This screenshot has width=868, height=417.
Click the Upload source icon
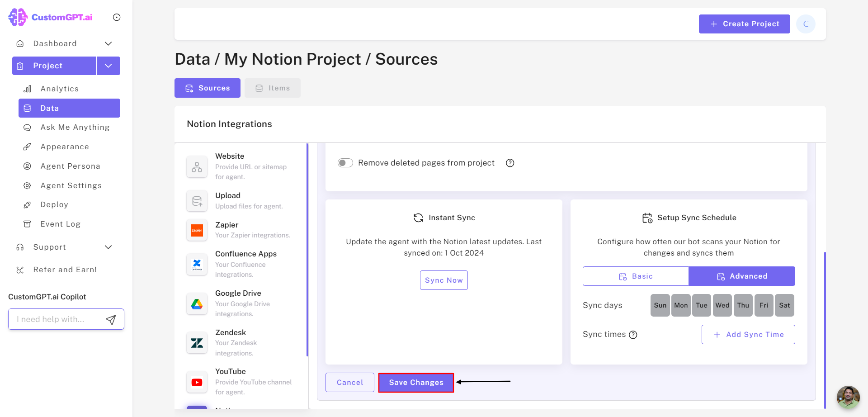(197, 201)
